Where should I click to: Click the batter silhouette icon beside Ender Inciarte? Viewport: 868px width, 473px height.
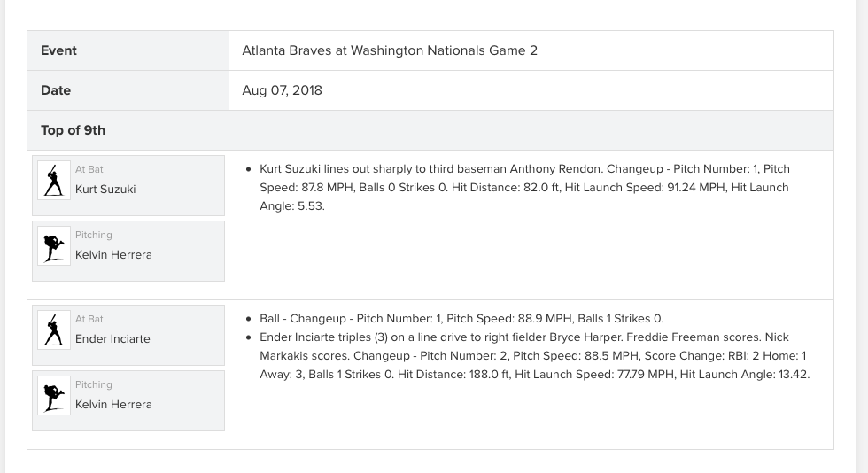[54, 330]
